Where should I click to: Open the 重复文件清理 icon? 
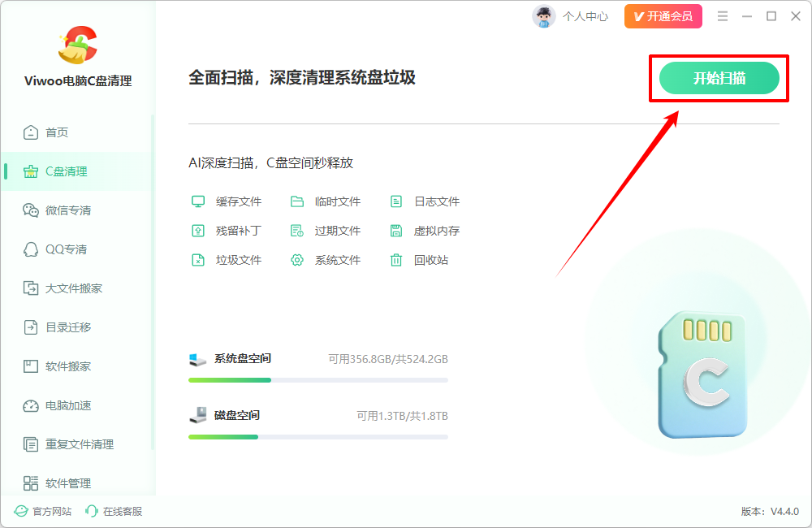coord(31,444)
